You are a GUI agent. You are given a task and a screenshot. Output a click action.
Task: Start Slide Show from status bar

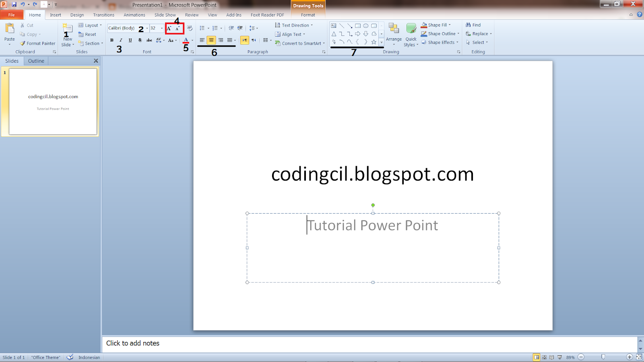coord(559,357)
